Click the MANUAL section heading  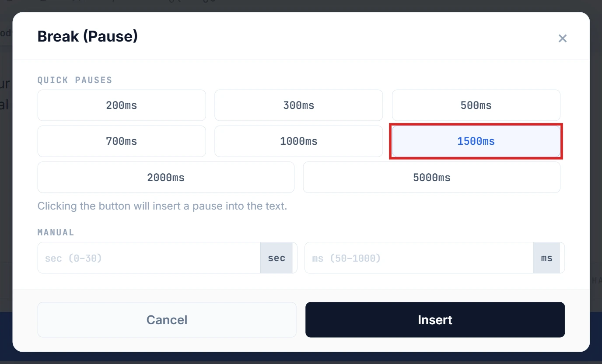[x=56, y=232]
